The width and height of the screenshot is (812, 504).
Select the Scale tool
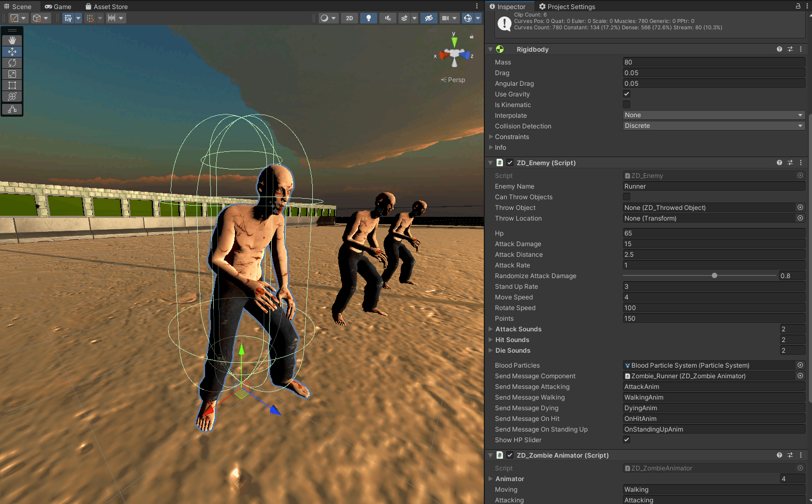tap(12, 74)
